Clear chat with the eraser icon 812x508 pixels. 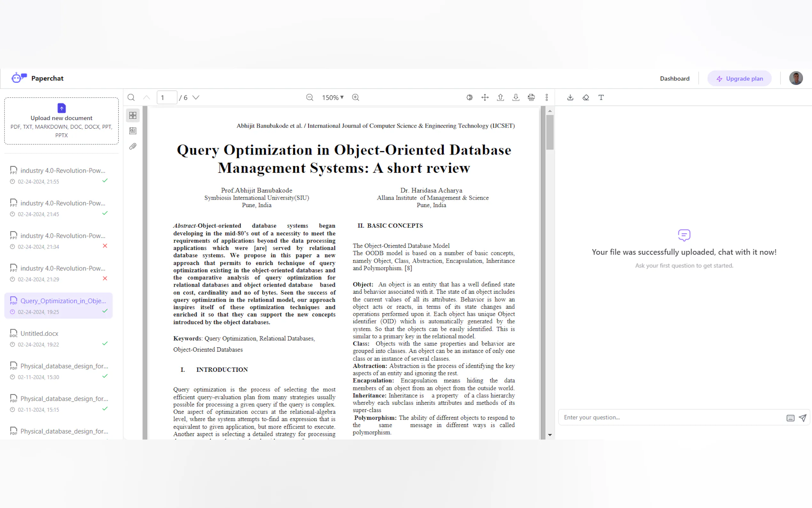pos(586,98)
